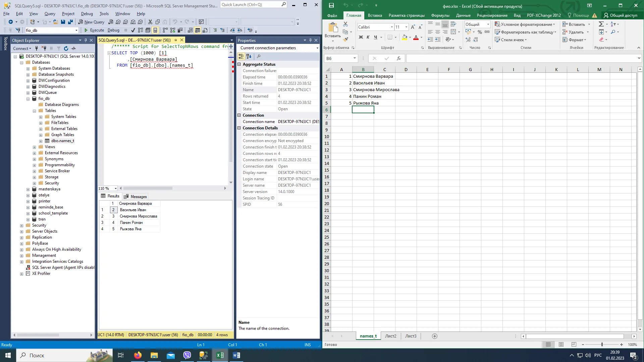Image resolution: width=644 pixels, height=362 pixels.
Task: Open Условное форматирование menu
Action: coord(525,24)
